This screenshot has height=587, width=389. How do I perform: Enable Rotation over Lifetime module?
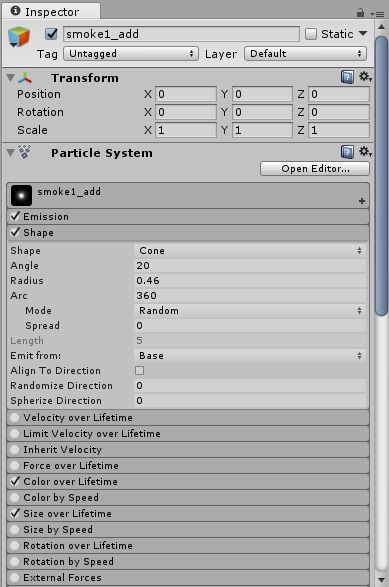pos(15,545)
